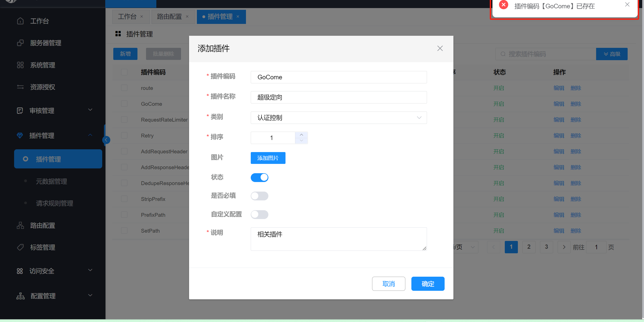
Task: Check the SetPath row checkbox
Action: coord(124,231)
